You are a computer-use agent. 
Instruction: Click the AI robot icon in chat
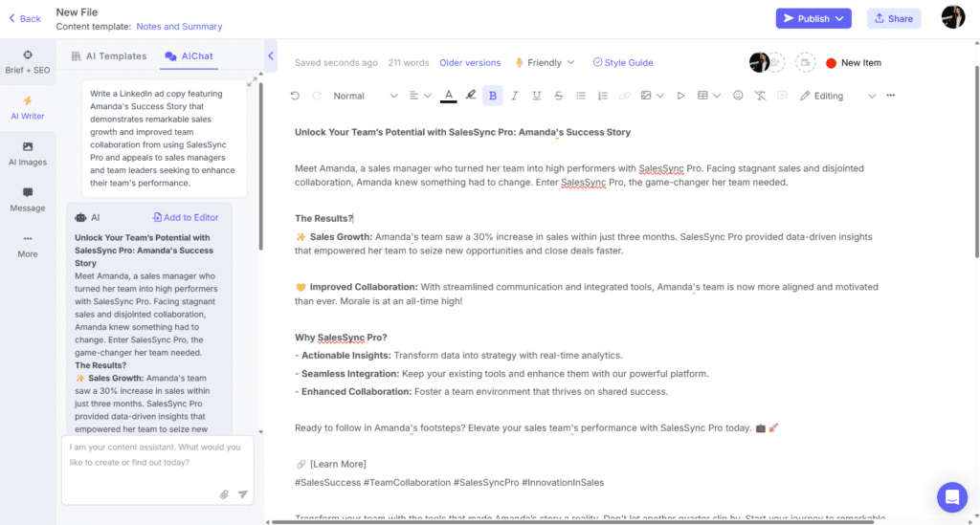(80, 217)
